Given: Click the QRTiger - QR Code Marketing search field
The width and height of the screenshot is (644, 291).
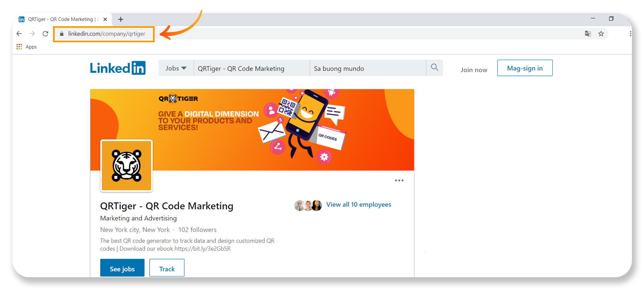Looking at the screenshot, I should (x=252, y=68).
